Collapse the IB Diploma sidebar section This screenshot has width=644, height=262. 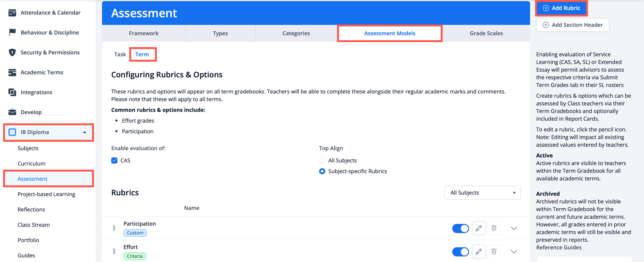85,132
